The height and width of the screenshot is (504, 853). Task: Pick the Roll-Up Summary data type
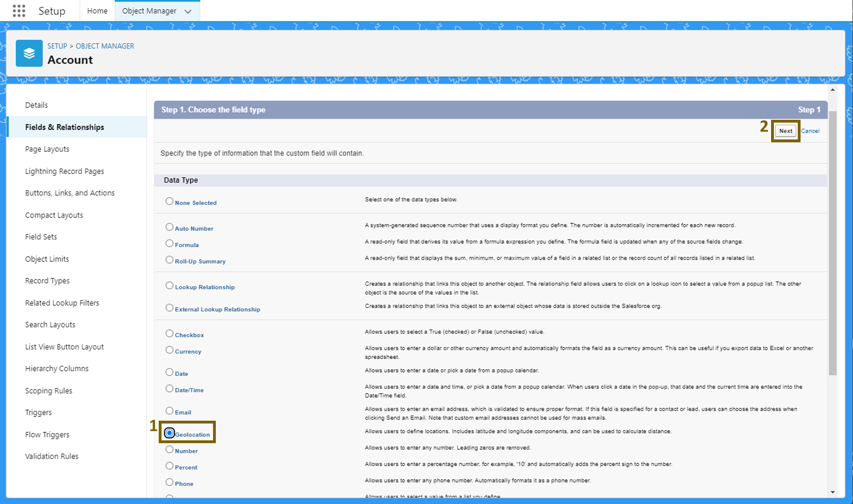pyautogui.click(x=169, y=260)
